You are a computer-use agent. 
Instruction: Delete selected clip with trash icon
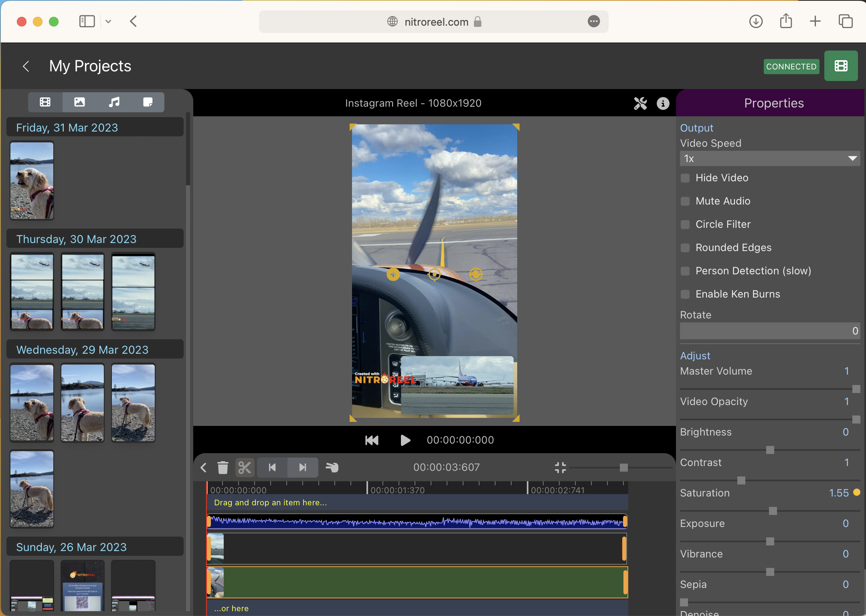[223, 468]
